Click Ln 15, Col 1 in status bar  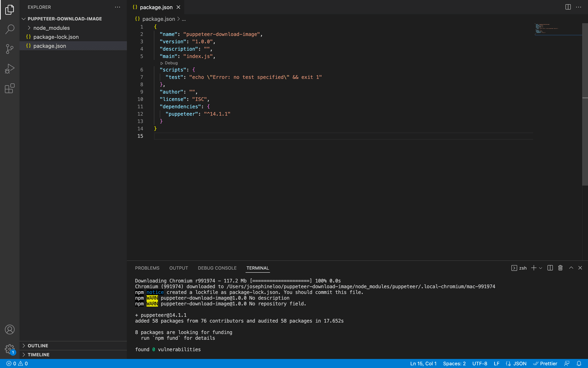[423, 364]
